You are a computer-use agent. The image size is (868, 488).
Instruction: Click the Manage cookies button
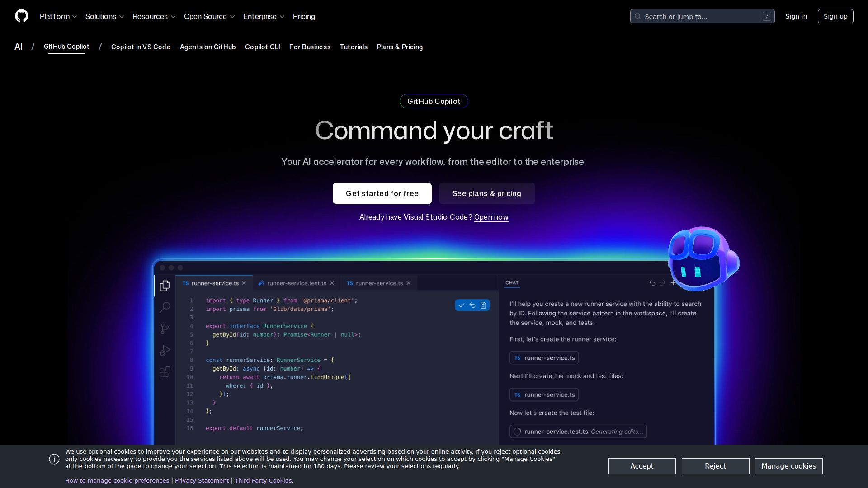click(788, 466)
